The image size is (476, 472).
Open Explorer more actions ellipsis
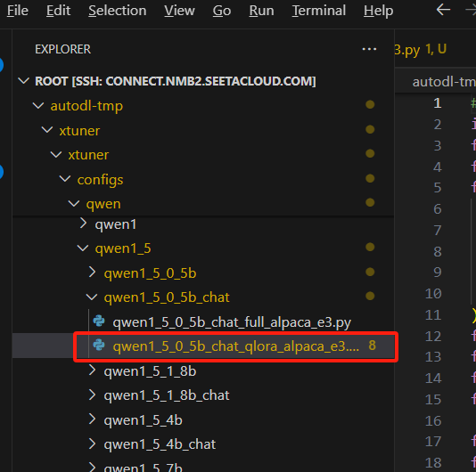click(x=369, y=49)
